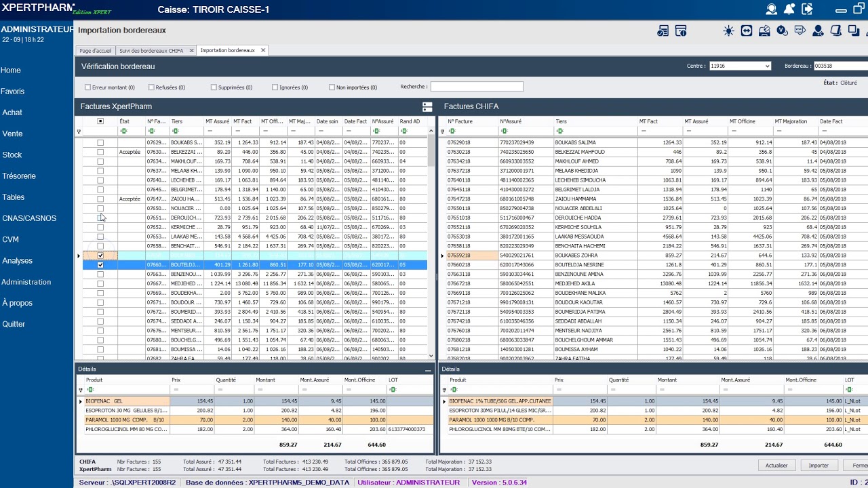Click N°Assuré filter icon in XpertPharm grid
Image resolution: width=868 pixels, height=488 pixels.
tap(376, 131)
